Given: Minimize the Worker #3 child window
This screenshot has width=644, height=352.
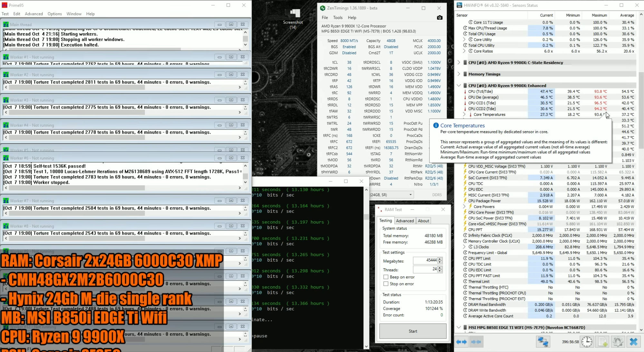Looking at the screenshot, I should (219, 100).
